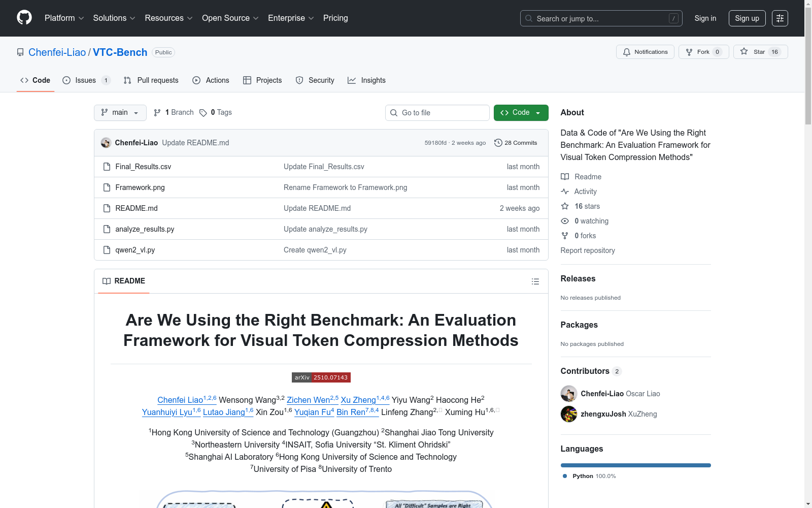Image resolution: width=812 pixels, height=508 pixels.
Task: Click the Releases heading link
Action: [578, 278]
